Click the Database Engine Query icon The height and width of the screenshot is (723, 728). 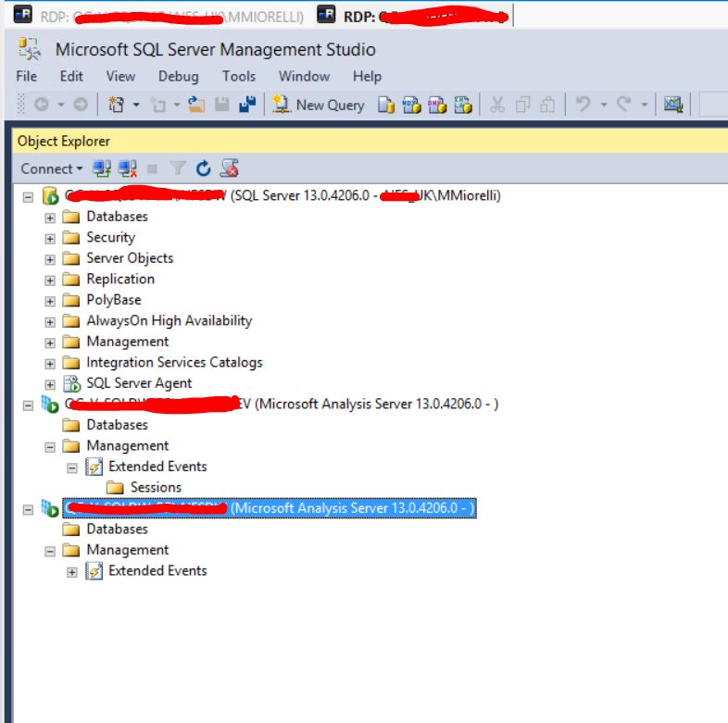[386, 105]
